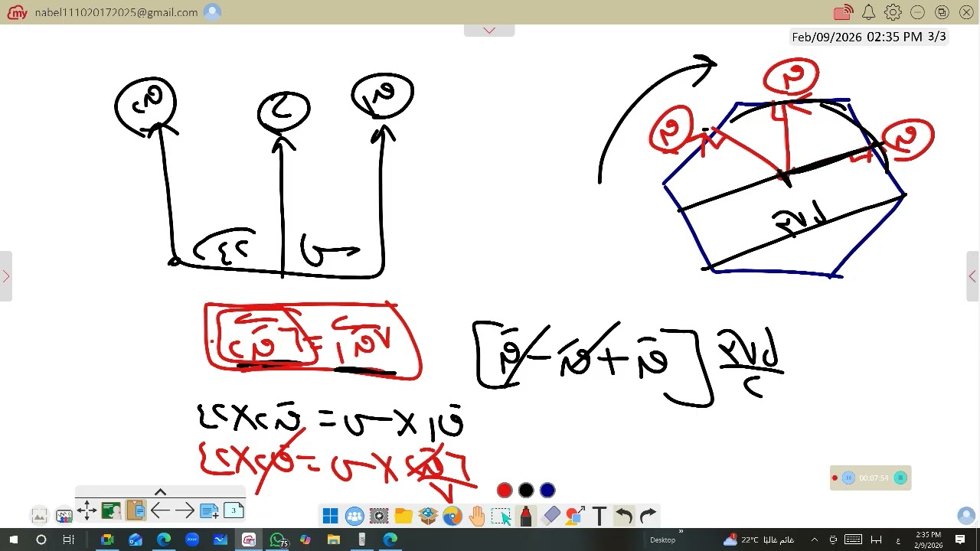Collapse the page toolbar with up chevron

[160, 492]
